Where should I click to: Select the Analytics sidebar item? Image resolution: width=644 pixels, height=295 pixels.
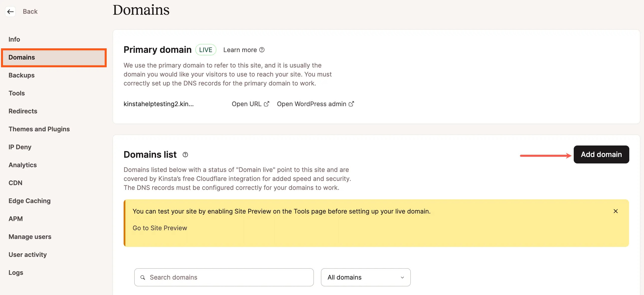(23, 165)
